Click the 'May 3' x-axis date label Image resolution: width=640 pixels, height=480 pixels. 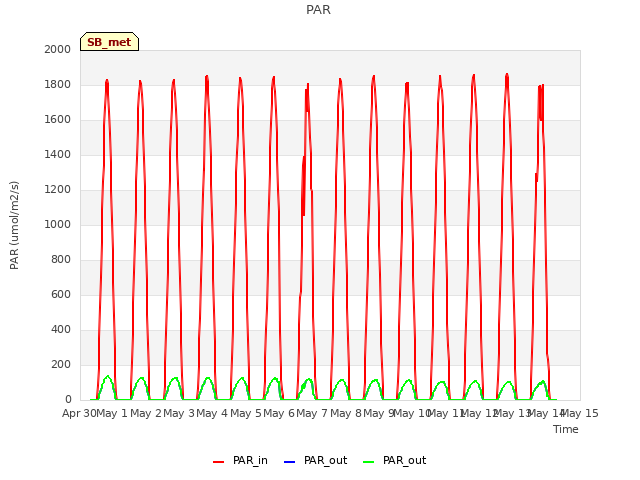coord(179,413)
